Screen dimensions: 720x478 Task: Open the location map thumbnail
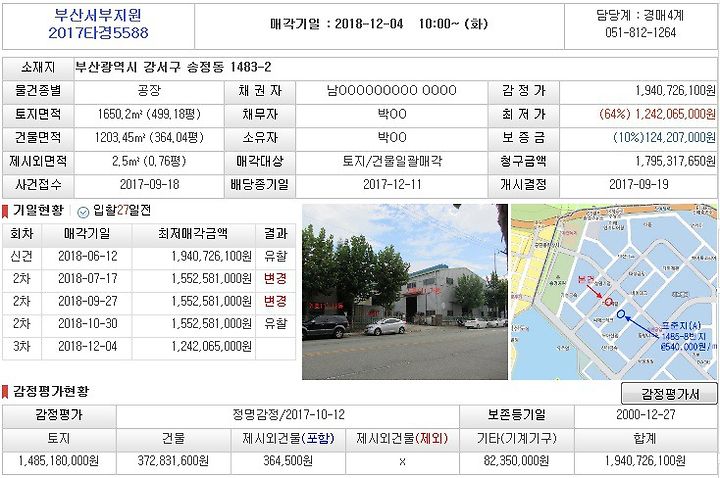(x=614, y=292)
